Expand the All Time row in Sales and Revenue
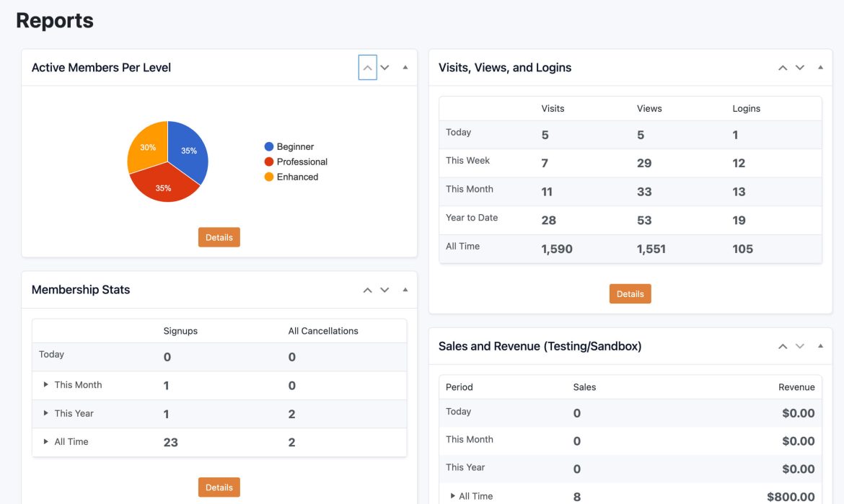 [x=452, y=496]
